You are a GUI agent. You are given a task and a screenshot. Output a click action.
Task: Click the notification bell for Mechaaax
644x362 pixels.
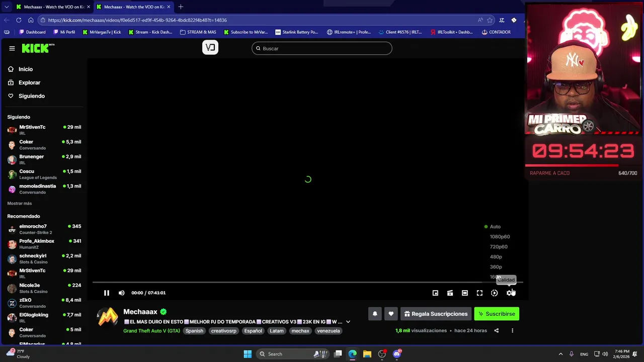[x=375, y=314]
